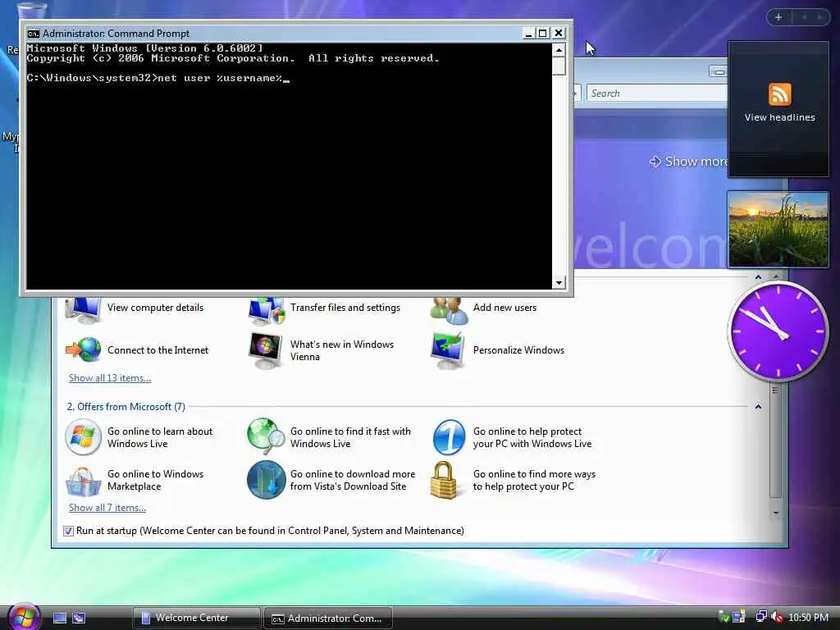Image resolution: width=840 pixels, height=630 pixels.
Task: Click Command Prompt scrollbar up arrow
Action: [559, 50]
